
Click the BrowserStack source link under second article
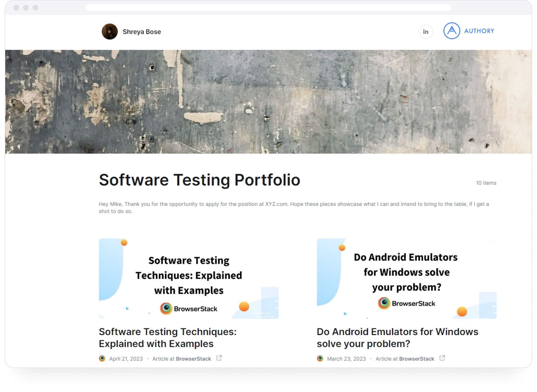pyautogui.click(x=417, y=358)
